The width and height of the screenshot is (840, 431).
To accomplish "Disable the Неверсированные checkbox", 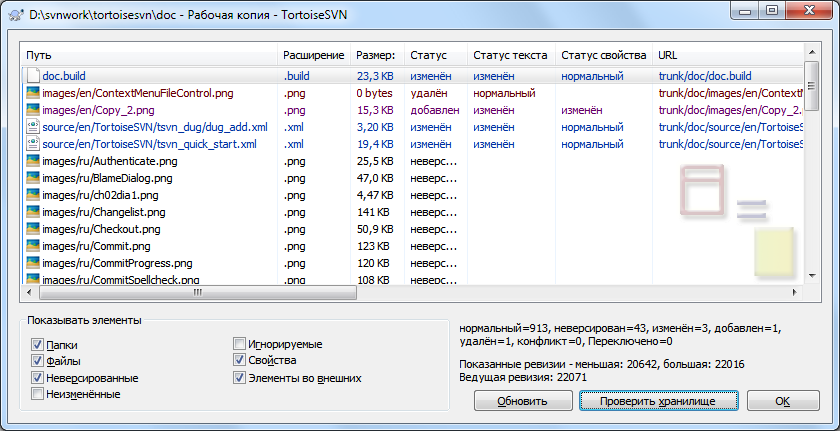I will click(x=37, y=377).
